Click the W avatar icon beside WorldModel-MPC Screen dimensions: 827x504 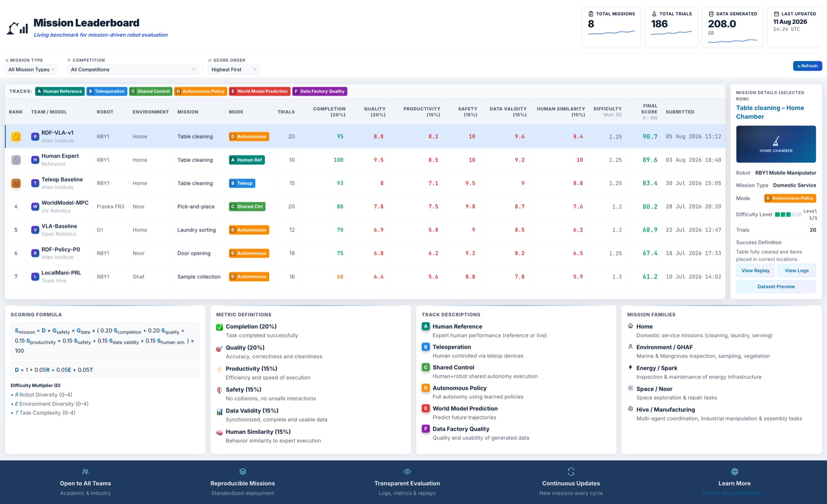click(35, 207)
